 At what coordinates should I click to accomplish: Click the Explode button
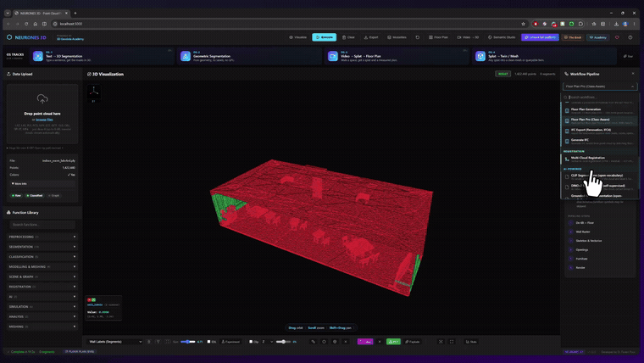pyautogui.click(x=413, y=342)
